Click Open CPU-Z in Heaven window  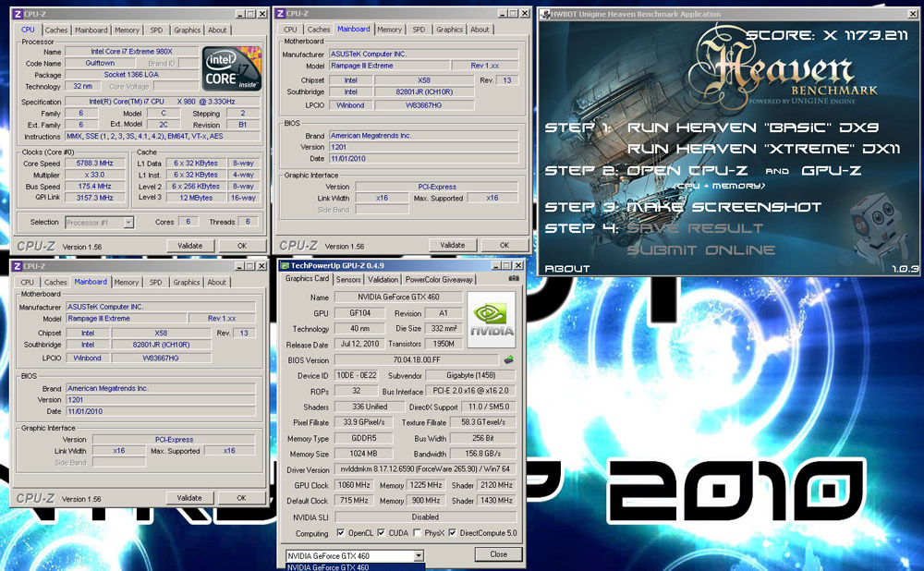tap(687, 171)
